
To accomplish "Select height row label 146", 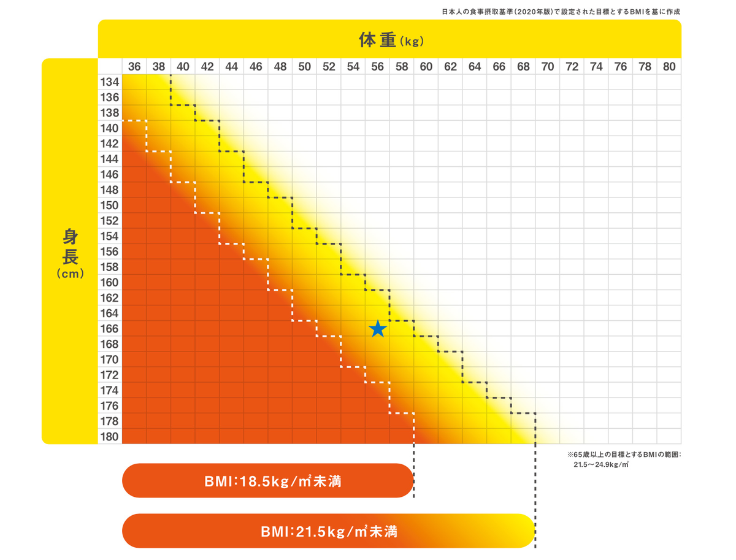I will coord(110,175).
